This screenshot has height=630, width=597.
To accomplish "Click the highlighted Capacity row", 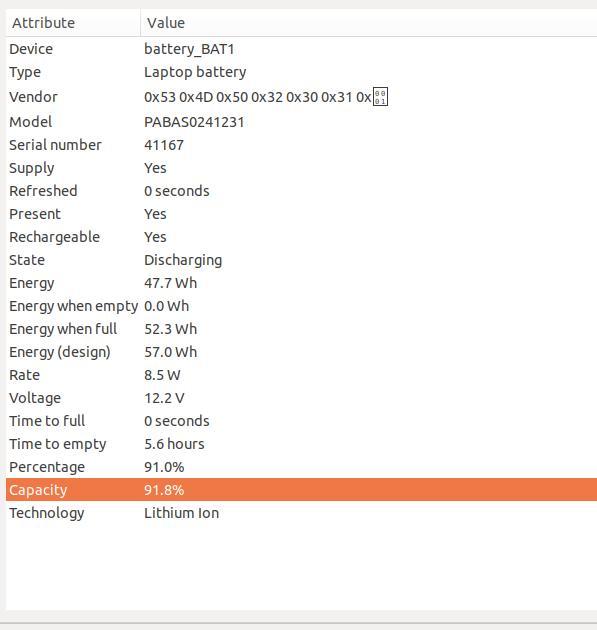I will [301, 490].
